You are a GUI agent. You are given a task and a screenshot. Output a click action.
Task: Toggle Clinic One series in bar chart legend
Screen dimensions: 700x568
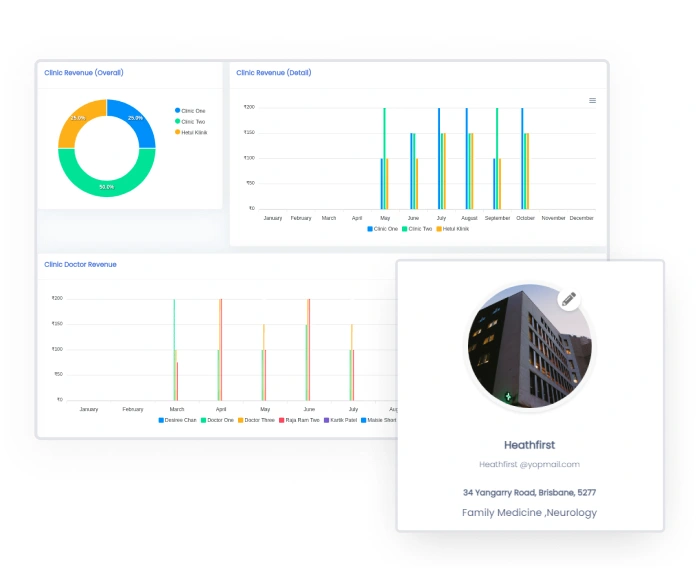(x=383, y=229)
